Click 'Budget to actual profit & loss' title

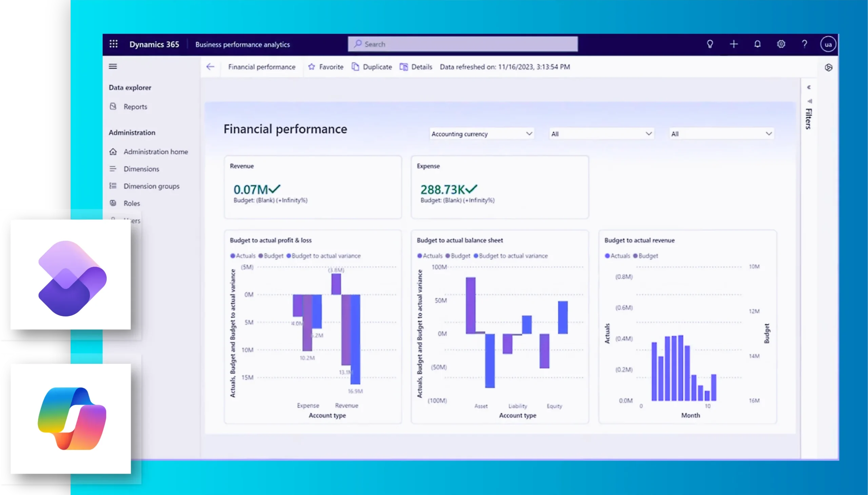271,240
